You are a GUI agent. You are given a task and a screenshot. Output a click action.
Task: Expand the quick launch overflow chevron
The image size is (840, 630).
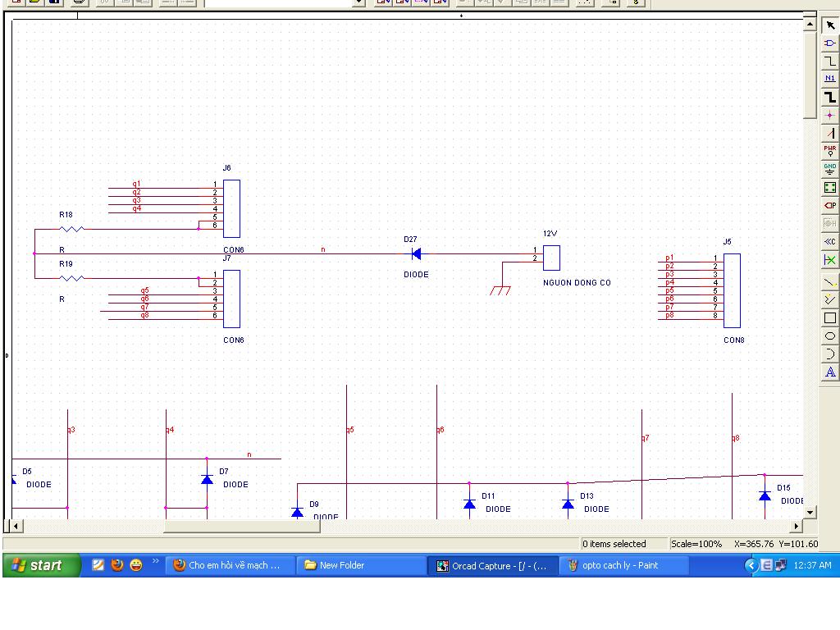(155, 561)
